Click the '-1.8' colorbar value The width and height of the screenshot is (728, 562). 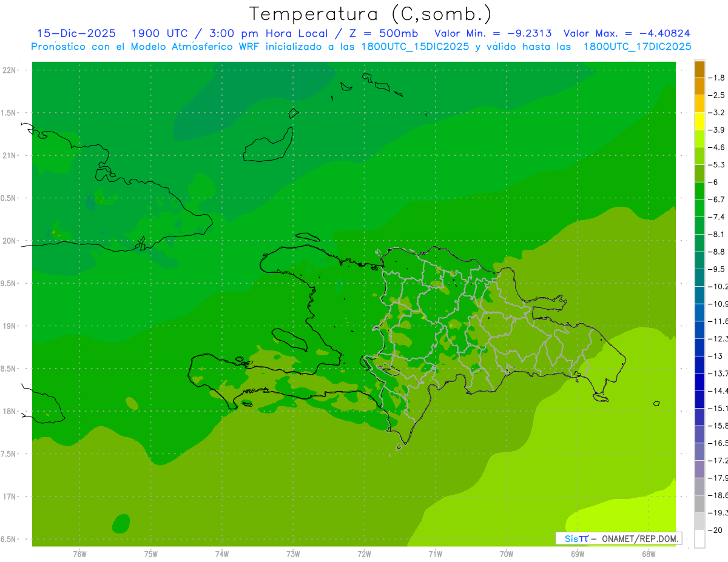[x=717, y=78]
